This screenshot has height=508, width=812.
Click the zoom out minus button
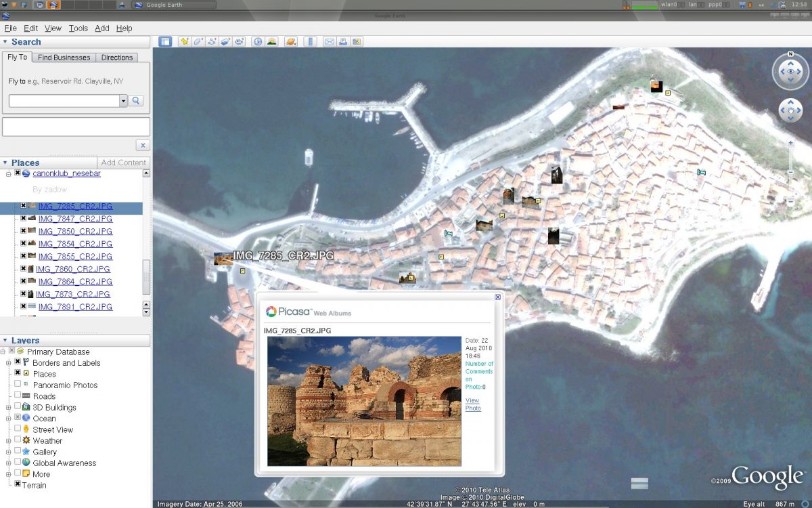coord(790,201)
